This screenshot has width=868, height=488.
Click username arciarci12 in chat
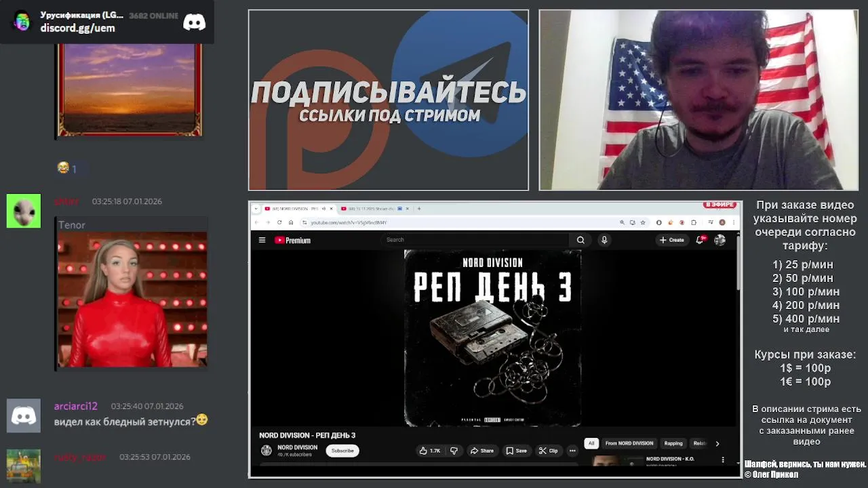click(x=76, y=406)
